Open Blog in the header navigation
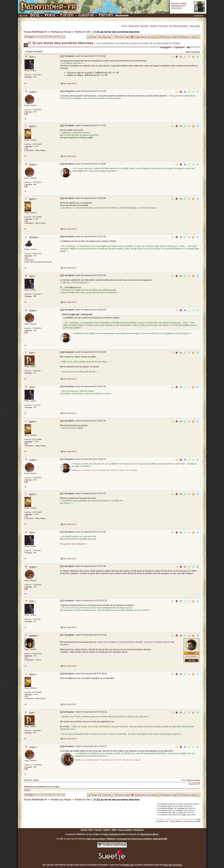 (x=35, y=15)
